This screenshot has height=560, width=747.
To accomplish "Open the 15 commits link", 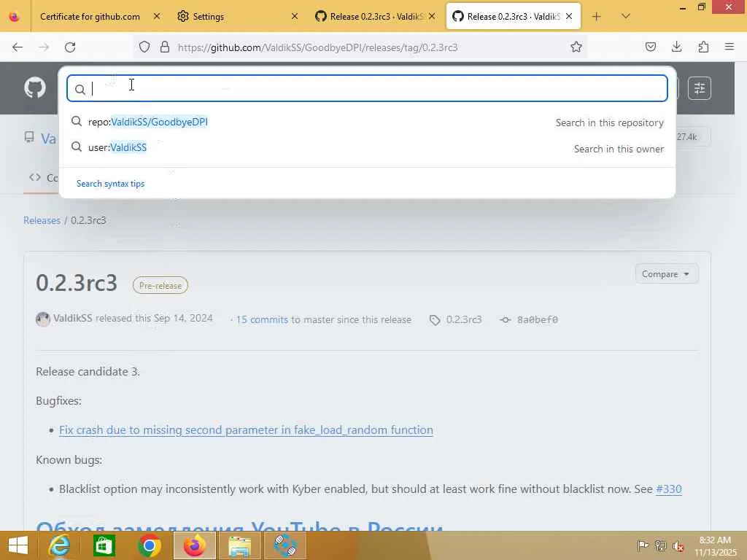I will pos(262,319).
